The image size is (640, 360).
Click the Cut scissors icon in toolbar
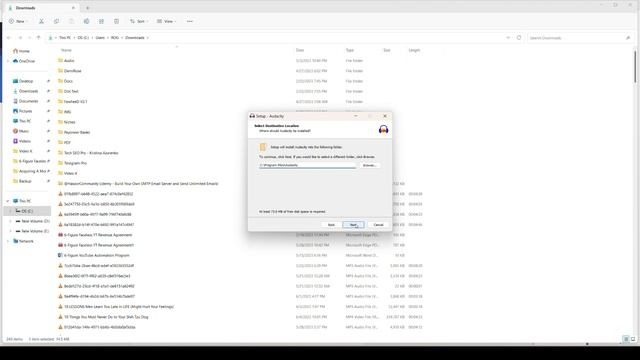41,21
